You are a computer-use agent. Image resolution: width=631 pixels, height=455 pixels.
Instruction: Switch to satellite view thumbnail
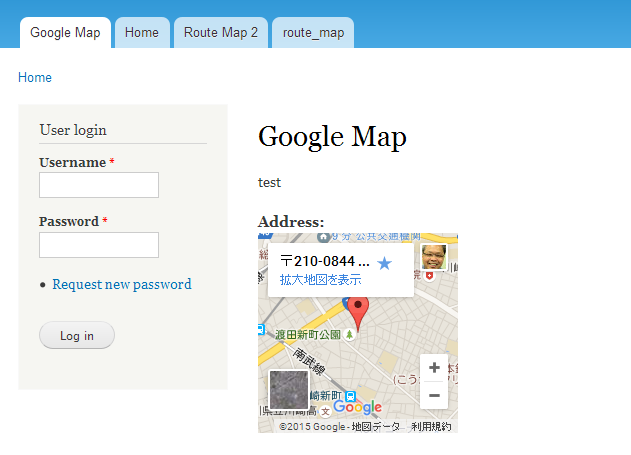[x=289, y=390]
